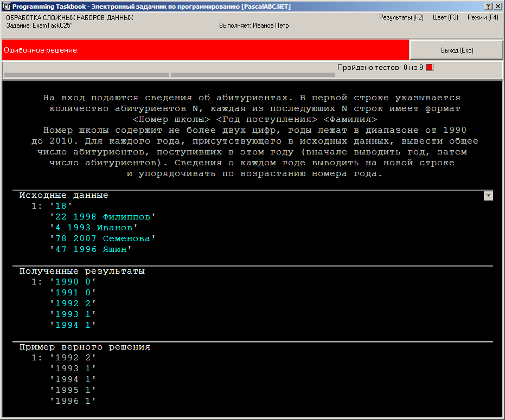Click obtained result '1991 0'
Image resolution: width=505 pixels, height=420 pixels.
click(x=73, y=293)
